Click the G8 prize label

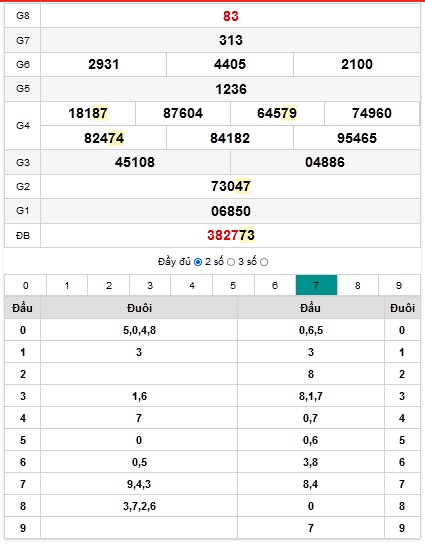coord(23,16)
